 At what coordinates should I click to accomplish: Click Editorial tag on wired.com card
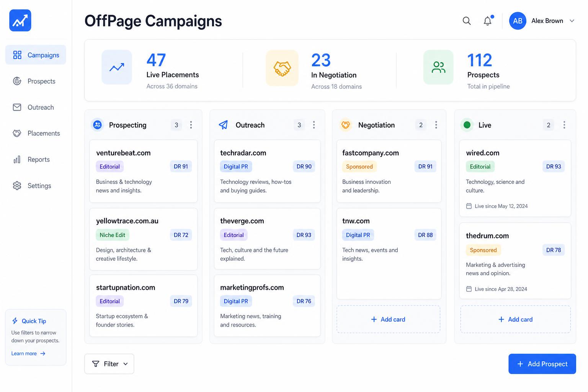click(480, 167)
